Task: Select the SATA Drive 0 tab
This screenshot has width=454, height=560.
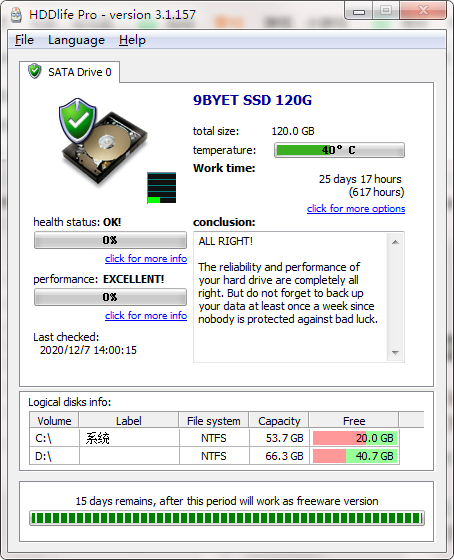Action: point(70,72)
